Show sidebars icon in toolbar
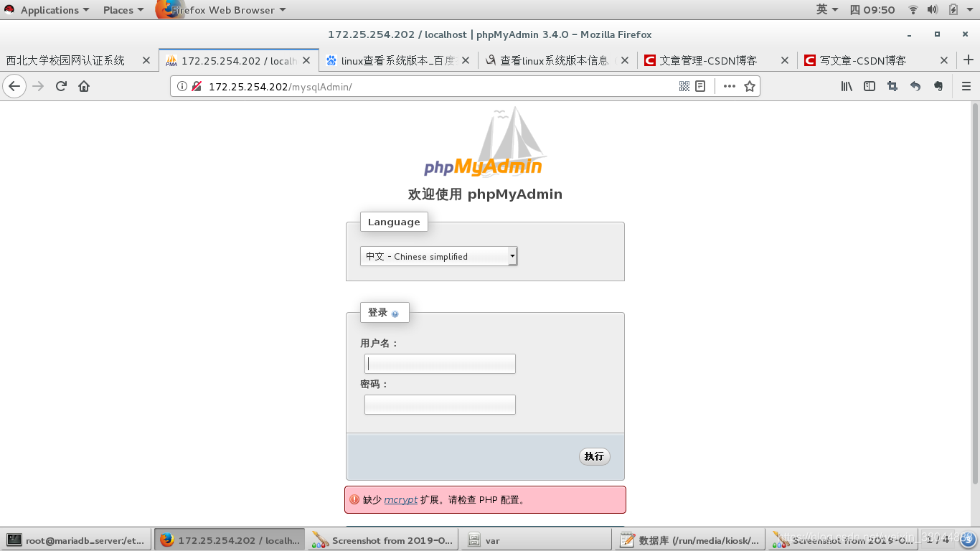 (870, 86)
